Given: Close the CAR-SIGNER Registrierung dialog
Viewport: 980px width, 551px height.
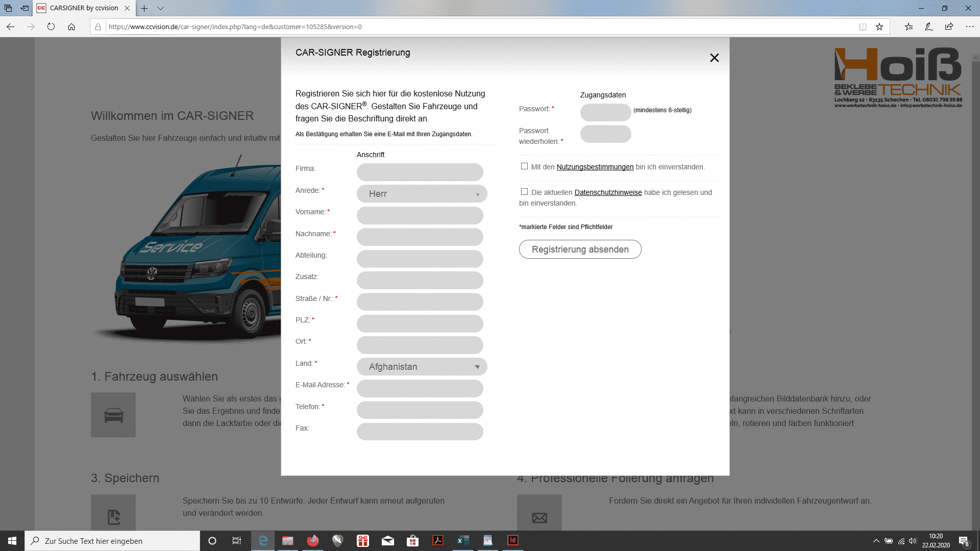Looking at the screenshot, I should tap(714, 58).
